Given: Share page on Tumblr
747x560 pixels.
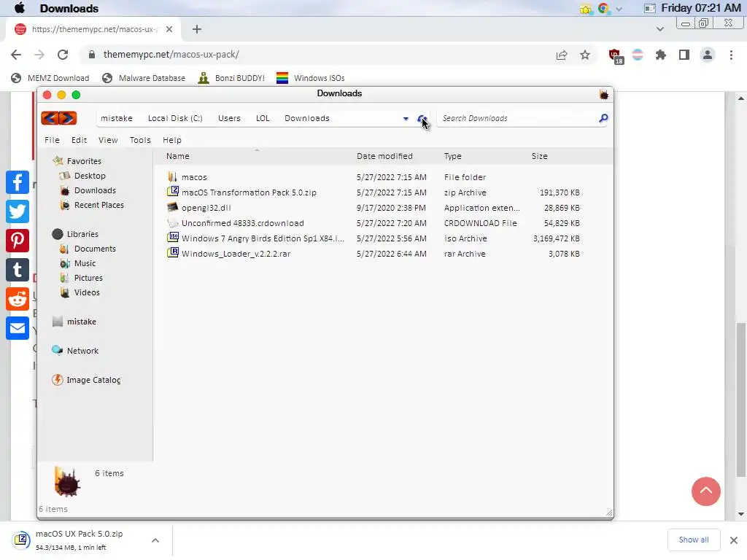Looking at the screenshot, I should click(x=18, y=270).
